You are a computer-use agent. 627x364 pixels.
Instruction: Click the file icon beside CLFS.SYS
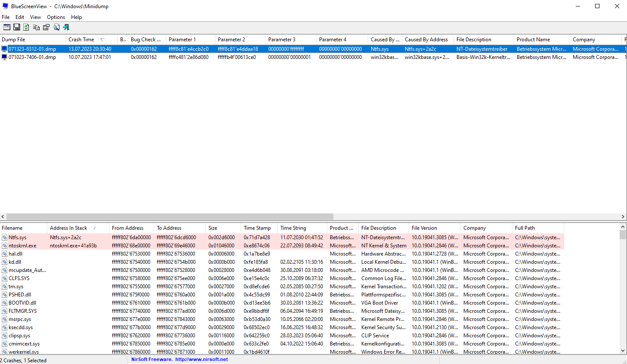(4, 278)
